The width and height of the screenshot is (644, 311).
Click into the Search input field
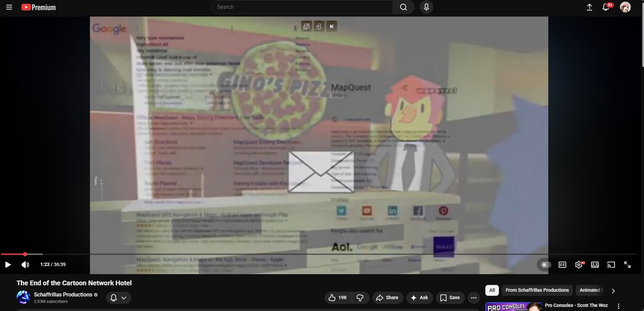click(x=302, y=7)
